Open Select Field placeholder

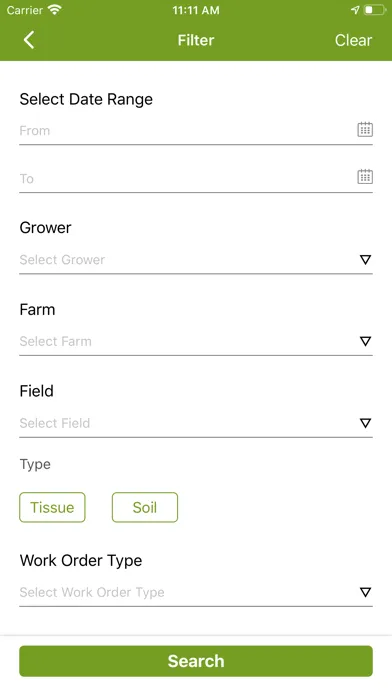pos(55,423)
